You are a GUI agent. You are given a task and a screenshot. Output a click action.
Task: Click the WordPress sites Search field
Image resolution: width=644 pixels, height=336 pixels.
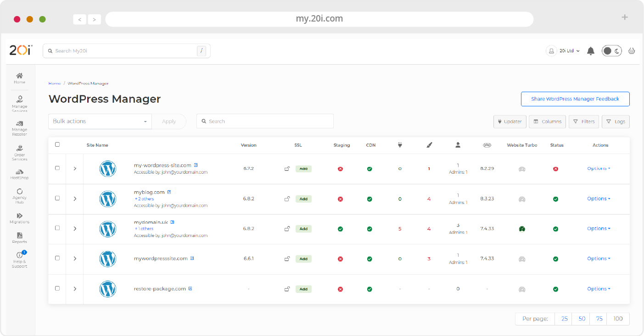265,121
